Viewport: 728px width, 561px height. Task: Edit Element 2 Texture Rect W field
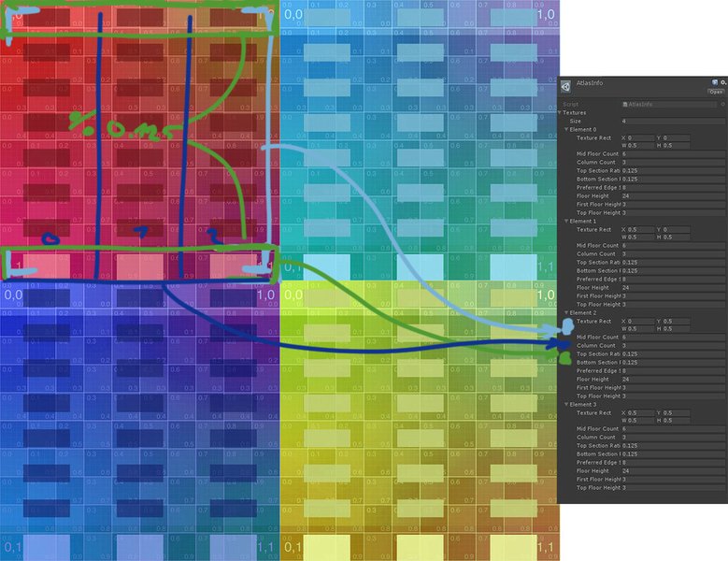coord(641,328)
